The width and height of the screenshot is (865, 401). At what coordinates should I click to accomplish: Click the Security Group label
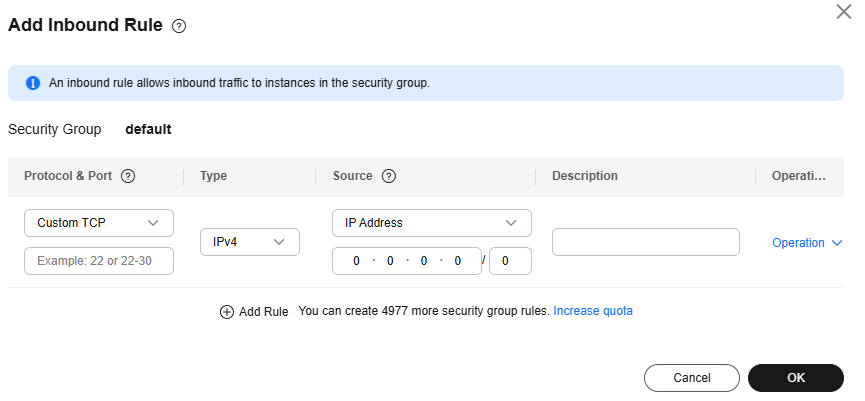click(x=55, y=129)
